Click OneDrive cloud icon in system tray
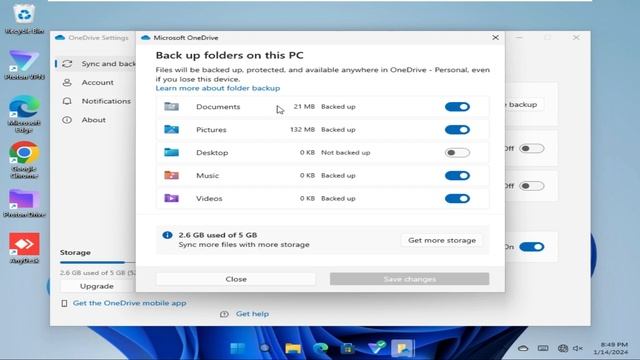 click(x=523, y=348)
